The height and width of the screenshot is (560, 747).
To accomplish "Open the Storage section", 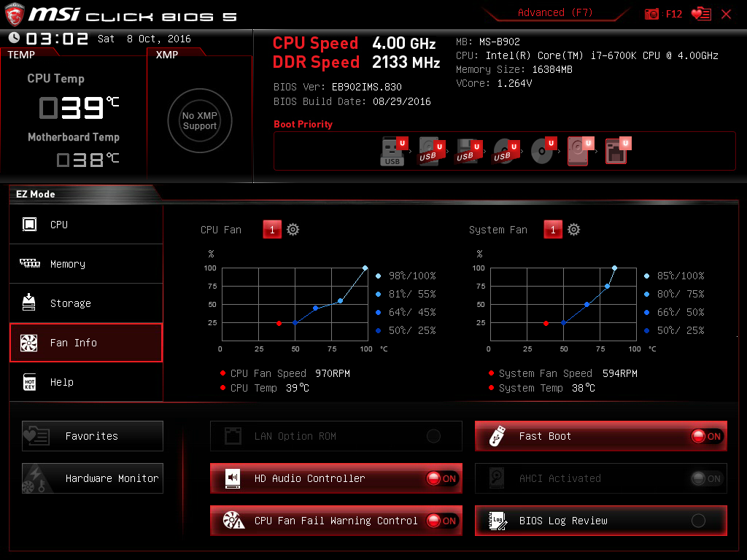I will 86,303.
